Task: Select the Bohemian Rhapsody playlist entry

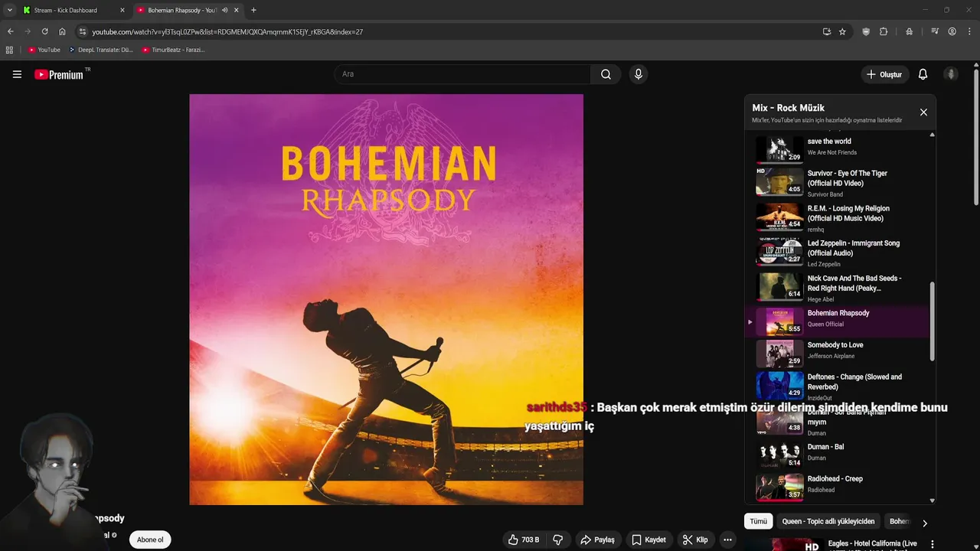Action: 839,321
